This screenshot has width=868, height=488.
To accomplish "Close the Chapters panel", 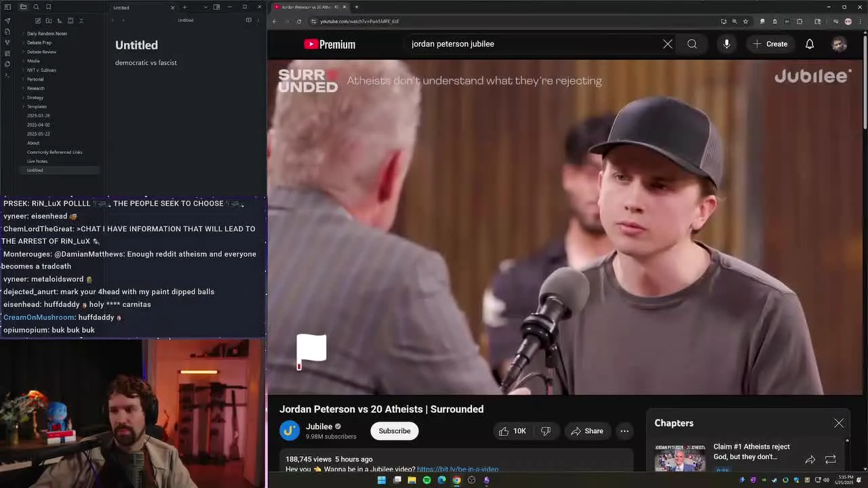I will (x=839, y=423).
